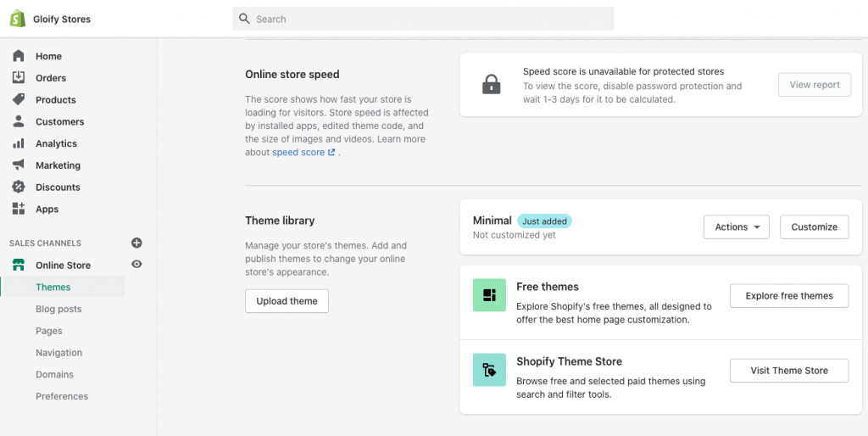Click the Online Store storefront icon

(19, 265)
